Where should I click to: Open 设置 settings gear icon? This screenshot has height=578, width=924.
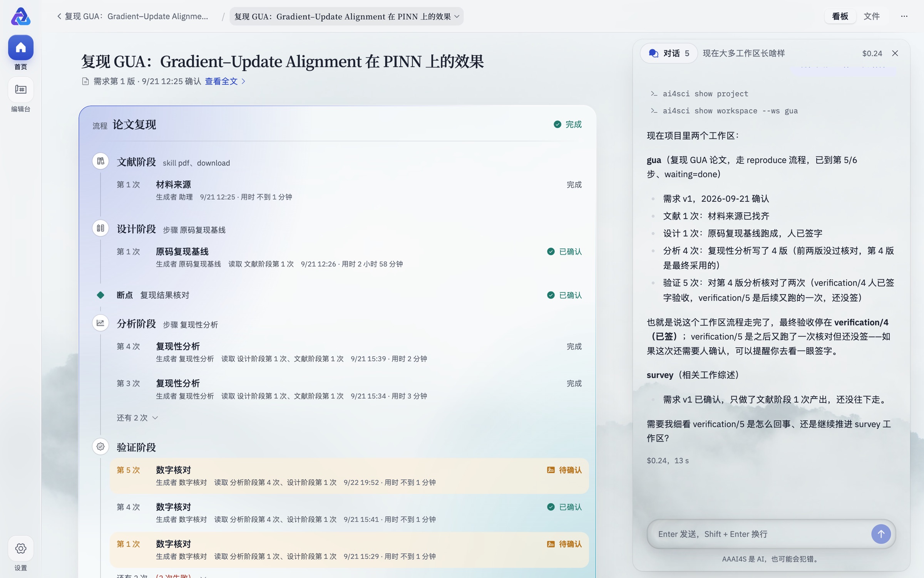[x=21, y=548]
